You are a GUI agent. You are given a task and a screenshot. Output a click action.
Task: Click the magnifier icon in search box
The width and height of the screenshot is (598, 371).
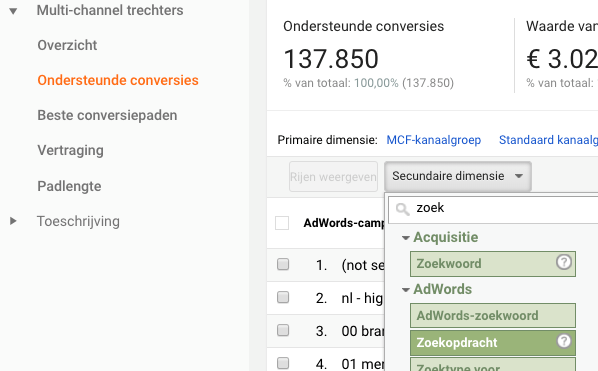pyautogui.click(x=402, y=209)
